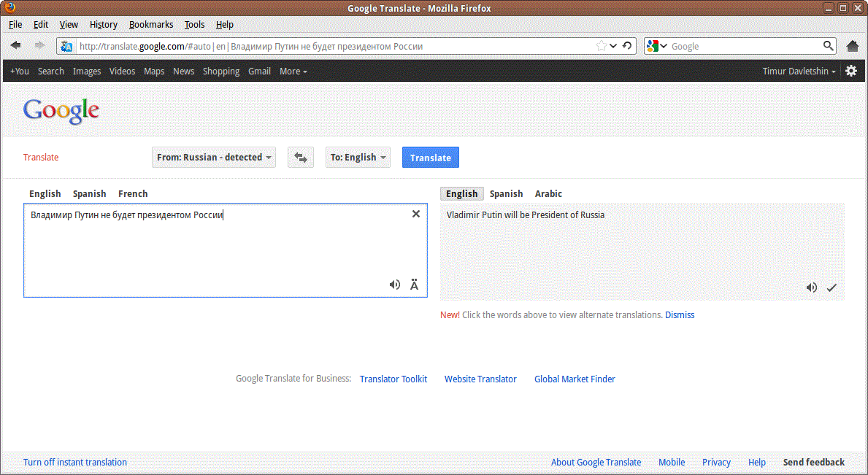
Task: Bookmark this page with the star icon
Action: 601,46
